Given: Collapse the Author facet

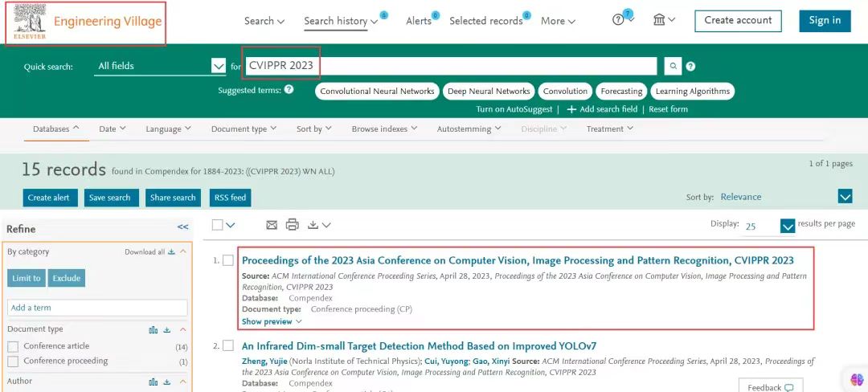Looking at the screenshot, I should coord(183,382).
